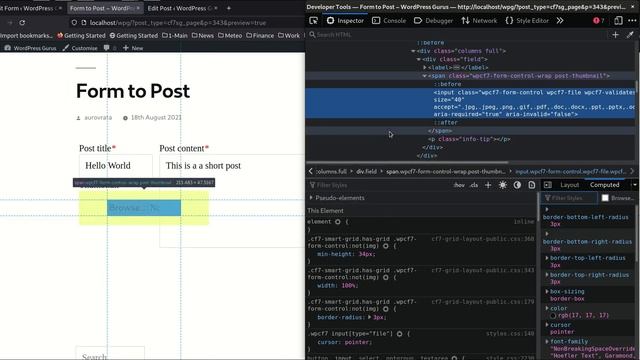Screen dimensions: 640x360
Task: Switch to the Layout side tab
Action: pyautogui.click(x=569, y=185)
